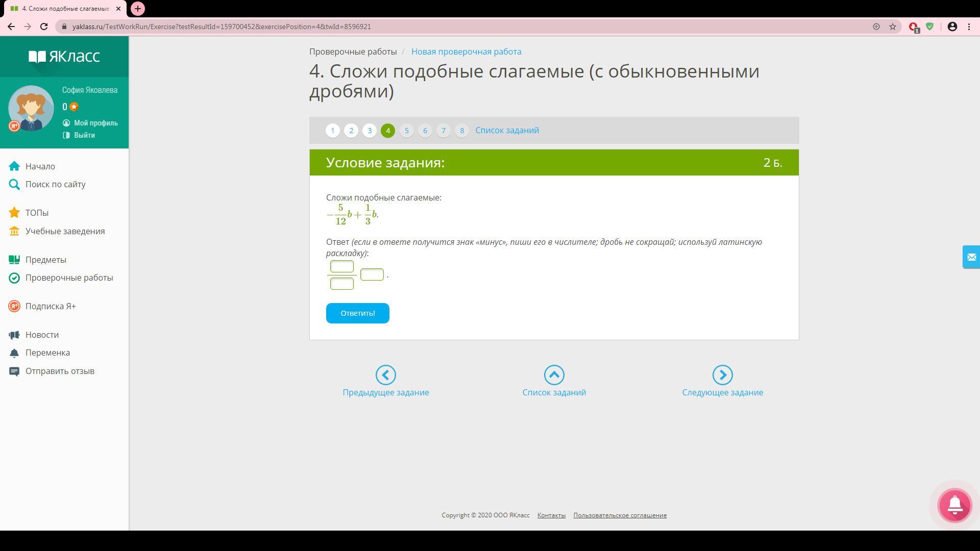Go to exercise number 5

[x=406, y=131]
